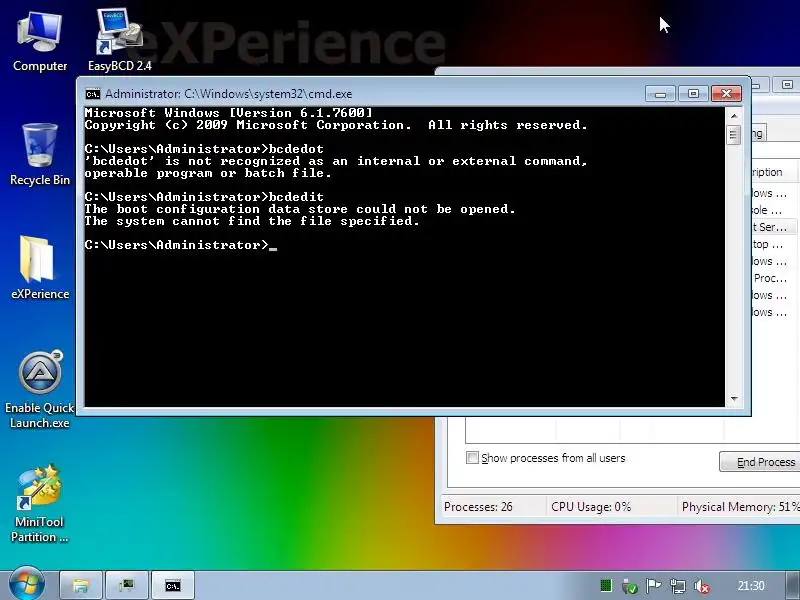
Task: Click the Description column header in Task Manager
Action: pos(773,172)
